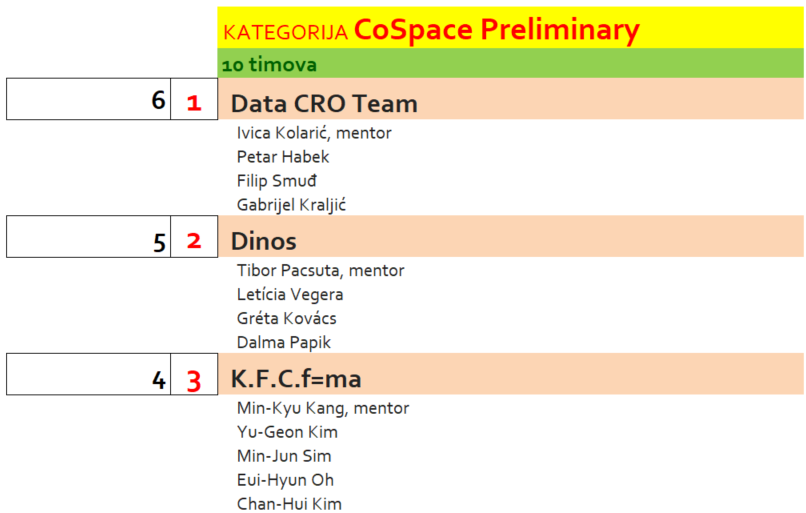This screenshot has width=806, height=513.
Task: Click Min-Kyu Kang, mentor entry
Action: tap(323, 408)
